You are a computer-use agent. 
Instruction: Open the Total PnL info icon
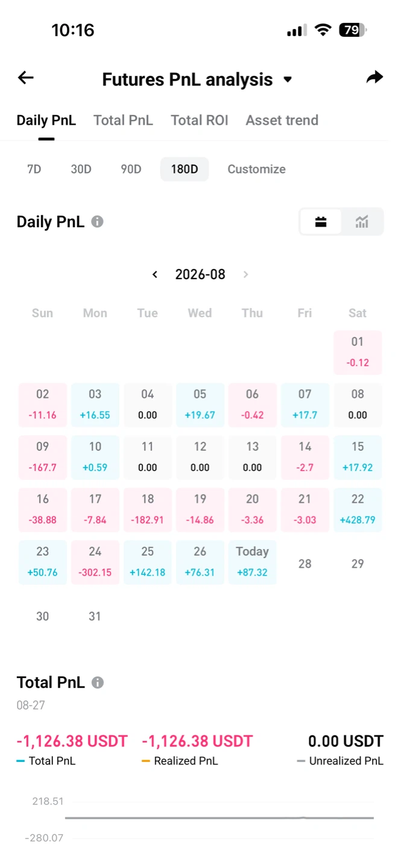coord(97,682)
